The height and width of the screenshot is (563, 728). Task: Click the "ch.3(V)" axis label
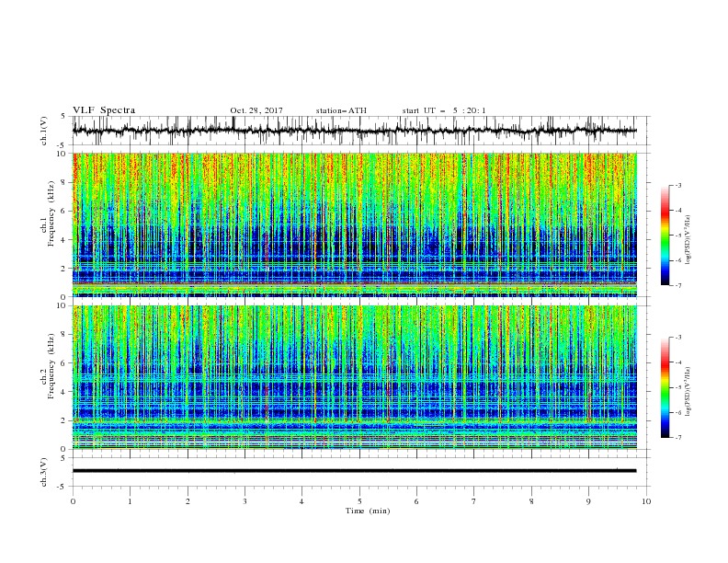44,472
